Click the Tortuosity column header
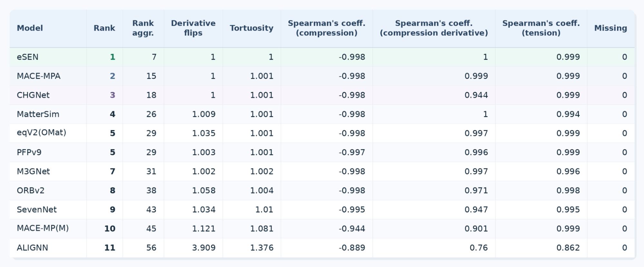This screenshot has height=267, width=644. tap(252, 28)
